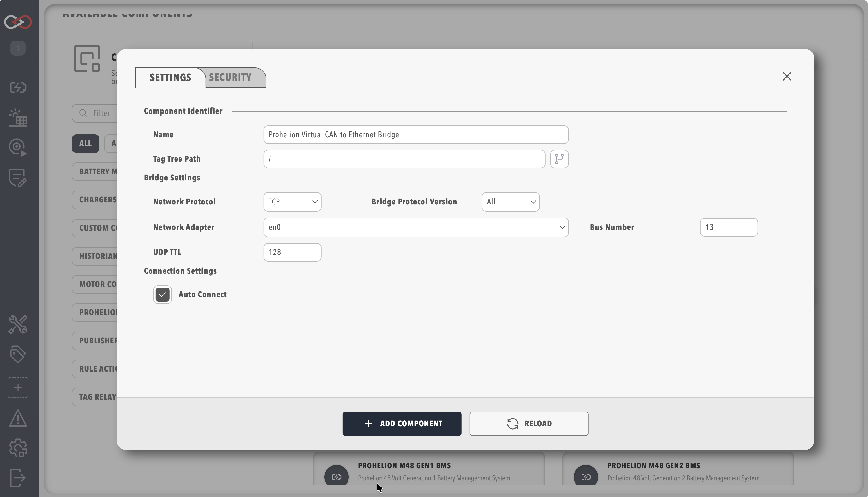Select the ALL filter button in background

click(86, 144)
